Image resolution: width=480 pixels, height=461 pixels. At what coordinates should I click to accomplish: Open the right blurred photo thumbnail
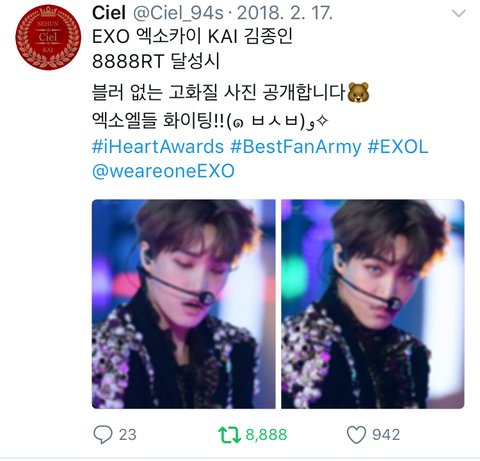click(x=373, y=304)
